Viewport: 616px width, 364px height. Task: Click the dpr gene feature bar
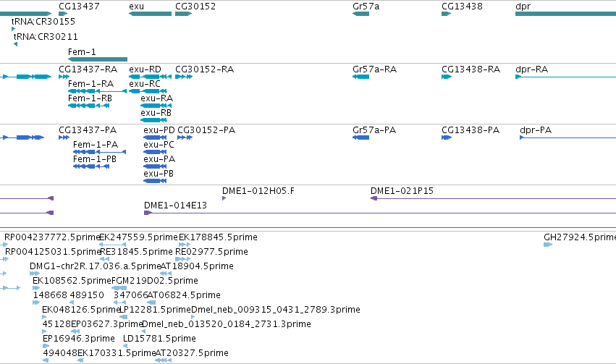click(x=566, y=14)
